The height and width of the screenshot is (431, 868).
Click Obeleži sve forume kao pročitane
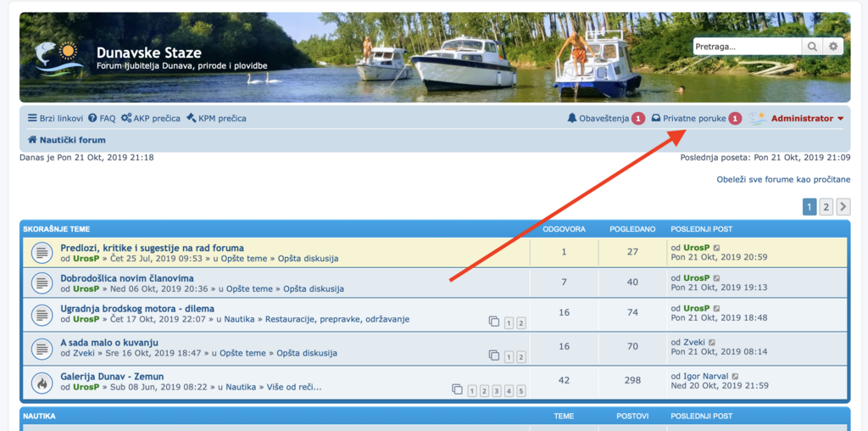click(x=783, y=180)
